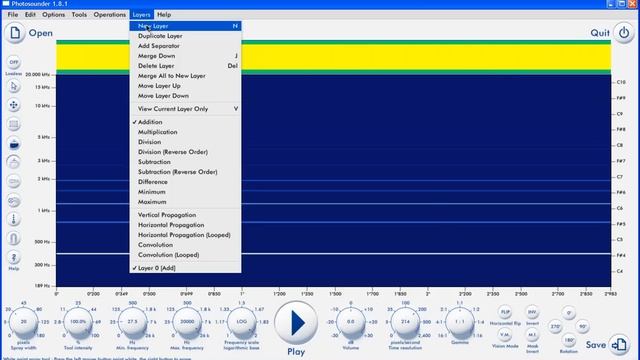Screen dimensions: 640x360
Task: Click the Tool intensity knob
Action: pyautogui.click(x=78, y=322)
